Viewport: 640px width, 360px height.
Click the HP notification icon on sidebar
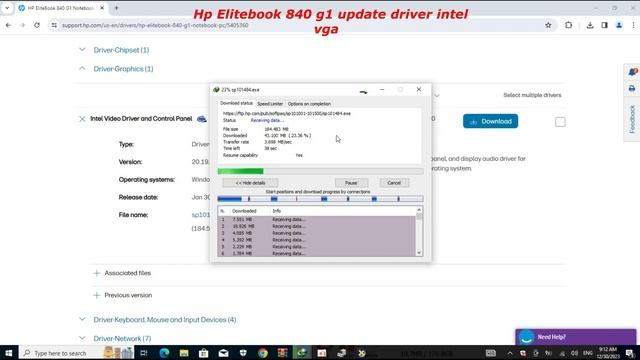point(632,72)
